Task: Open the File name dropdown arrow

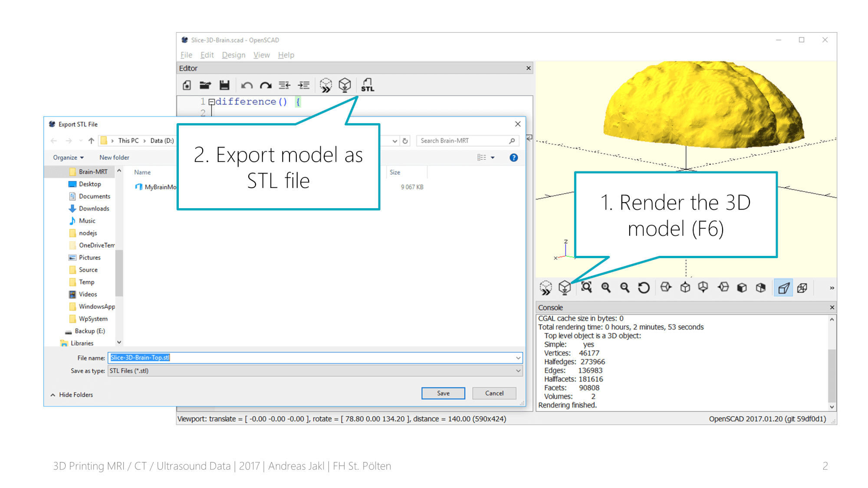Action: (x=518, y=358)
